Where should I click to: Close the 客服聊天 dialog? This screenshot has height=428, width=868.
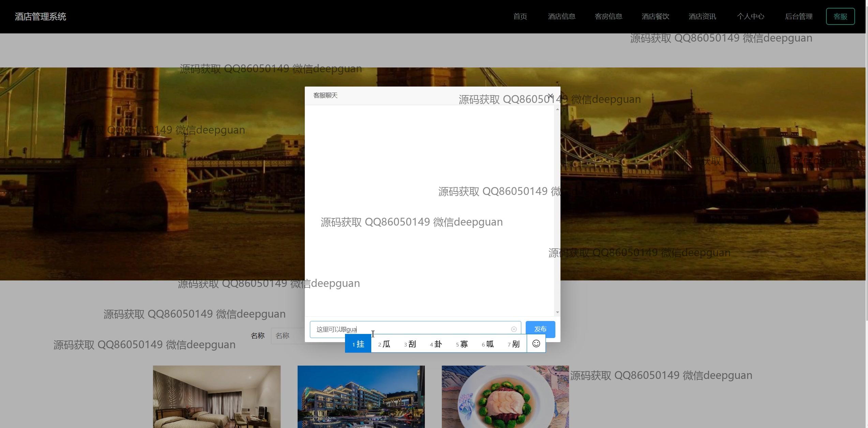pos(550,96)
